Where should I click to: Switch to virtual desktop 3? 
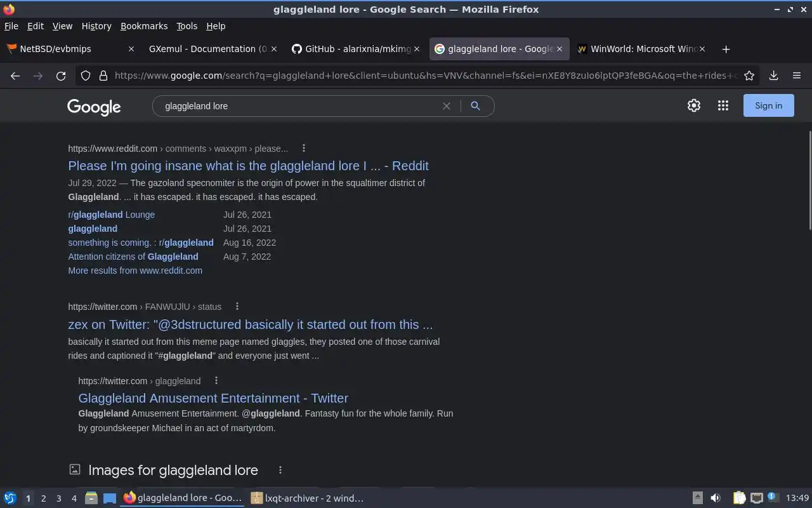[x=58, y=498]
